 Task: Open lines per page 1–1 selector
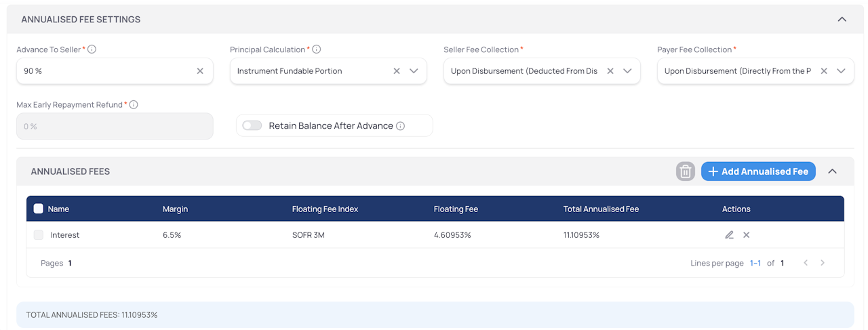click(x=755, y=263)
